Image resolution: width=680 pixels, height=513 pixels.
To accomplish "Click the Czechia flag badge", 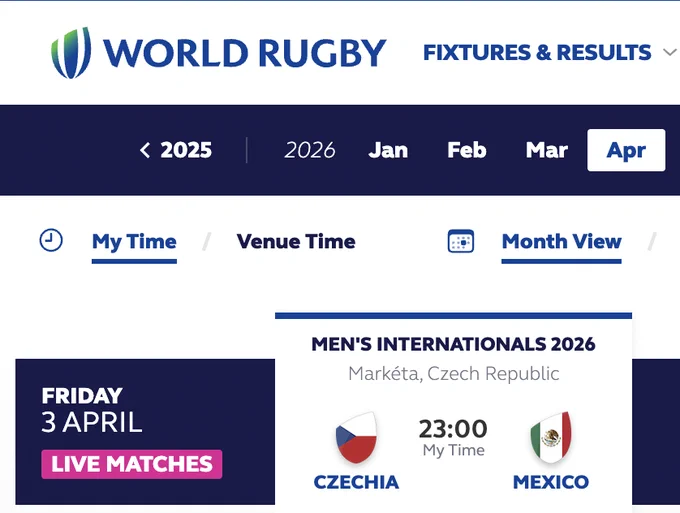I will 356,438.
